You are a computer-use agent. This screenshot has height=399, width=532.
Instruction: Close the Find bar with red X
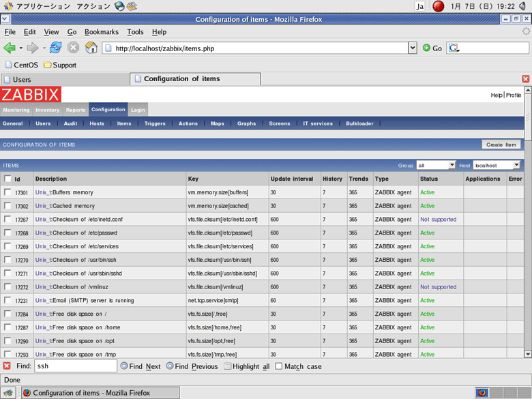(7, 366)
